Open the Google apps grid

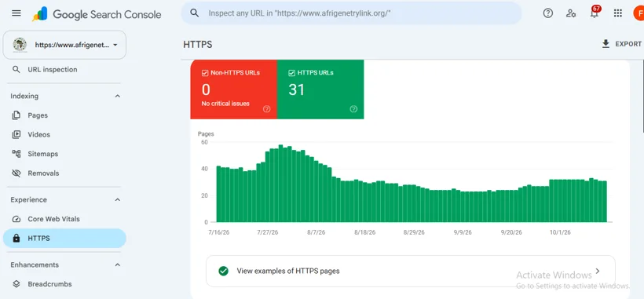point(618,13)
